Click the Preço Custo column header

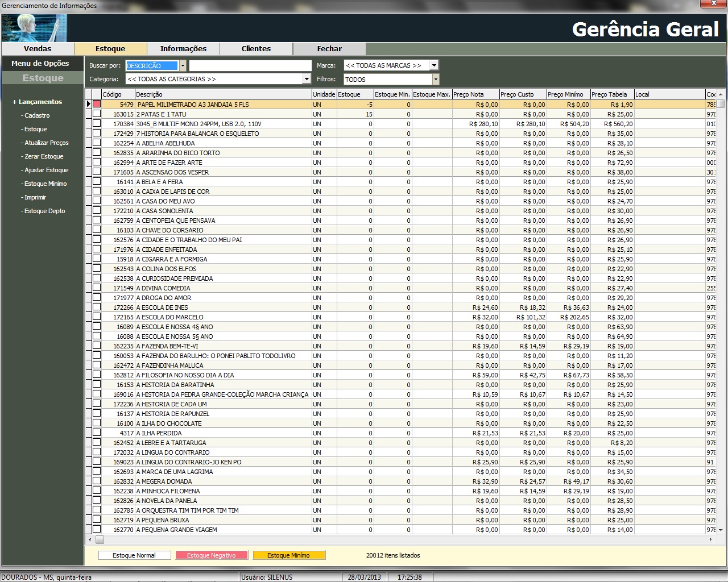(523, 94)
